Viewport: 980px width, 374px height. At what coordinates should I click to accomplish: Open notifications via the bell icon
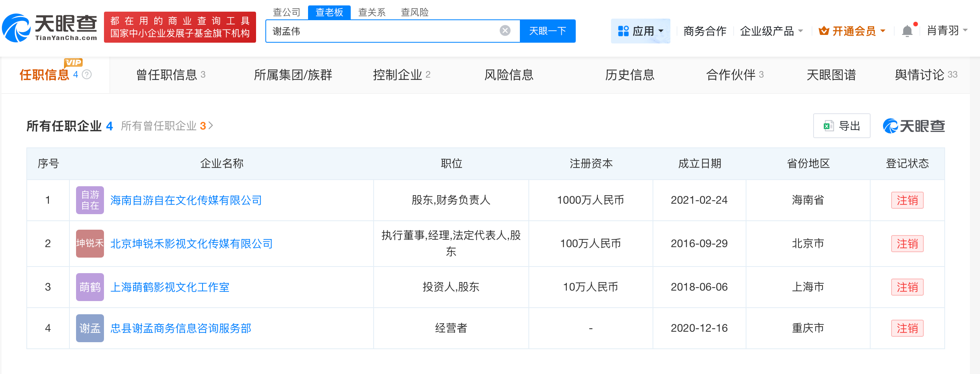click(x=907, y=31)
